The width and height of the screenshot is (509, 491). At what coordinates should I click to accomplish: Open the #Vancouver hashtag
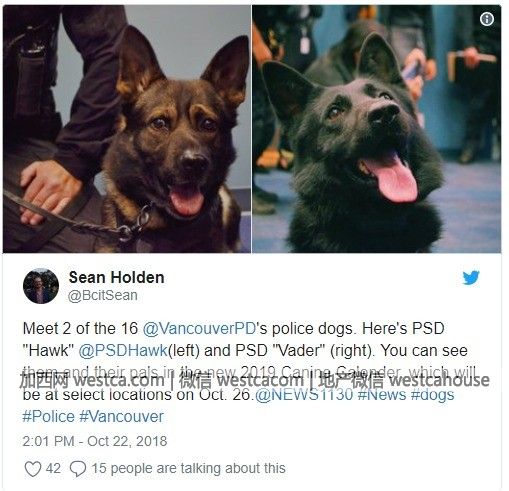point(121,417)
